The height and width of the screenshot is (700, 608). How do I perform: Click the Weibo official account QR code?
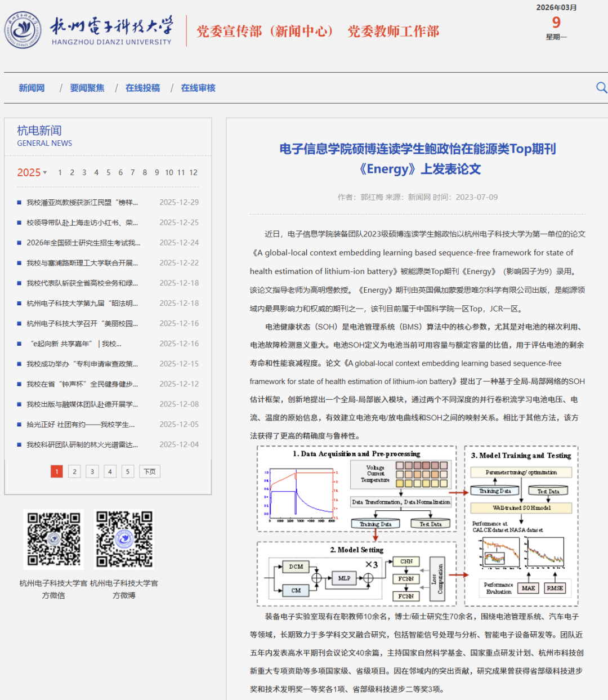124,539
